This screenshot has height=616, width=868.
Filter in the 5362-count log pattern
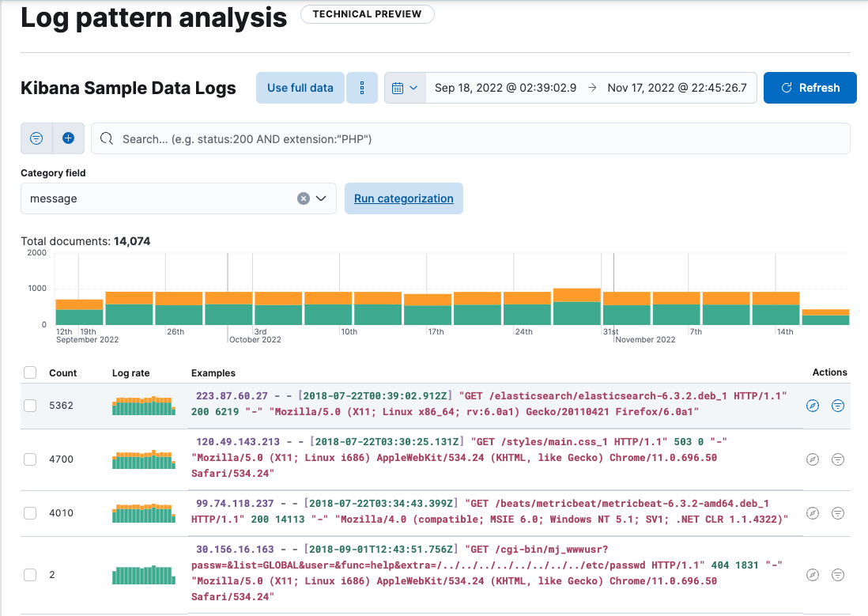point(838,405)
